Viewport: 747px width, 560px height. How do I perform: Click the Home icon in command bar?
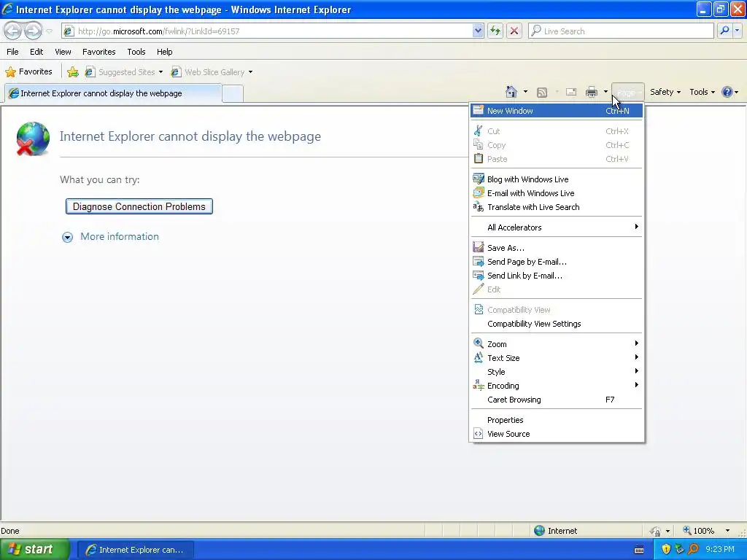(x=511, y=92)
